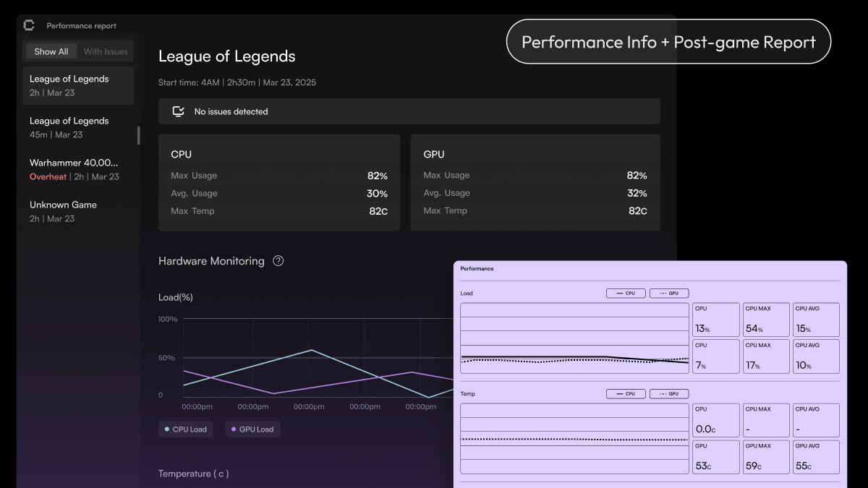
Task: Click the Performance Info + Post-game Report pill
Action: tap(668, 42)
